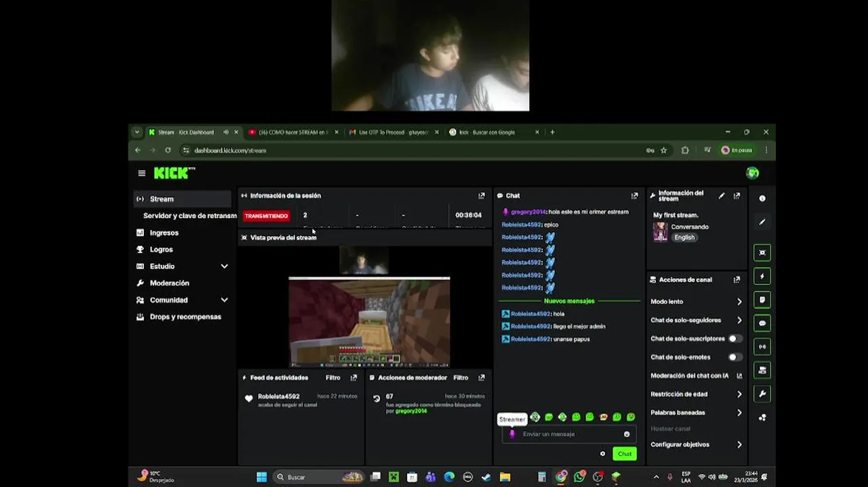The image size is (868, 487).
Task: Open Windows Start menu
Action: point(262,477)
